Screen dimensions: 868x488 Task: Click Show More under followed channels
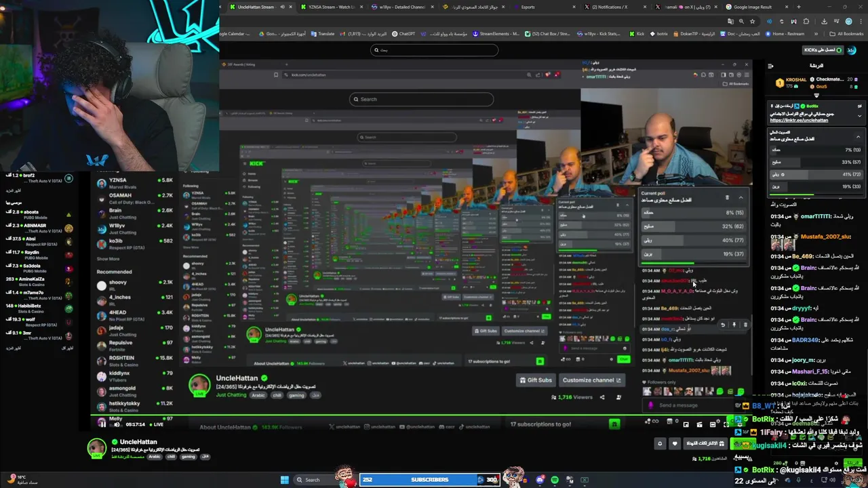click(108, 259)
